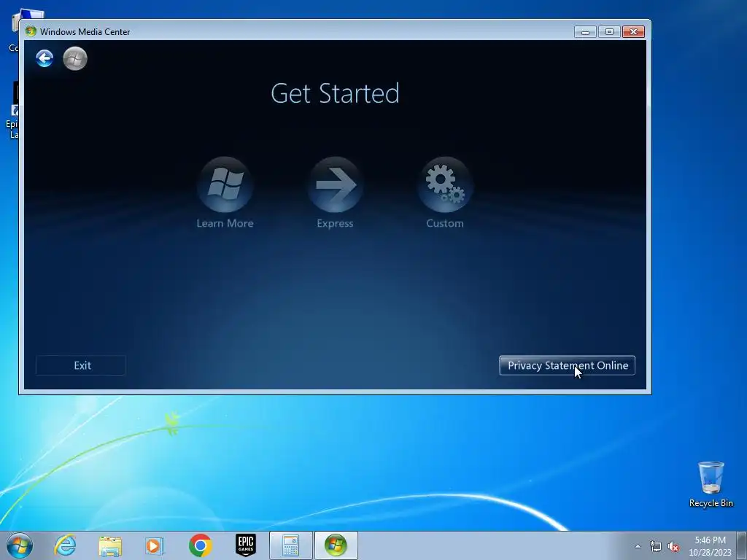Click the muted volume tray icon
This screenshot has width=747, height=560.
pos(673,546)
